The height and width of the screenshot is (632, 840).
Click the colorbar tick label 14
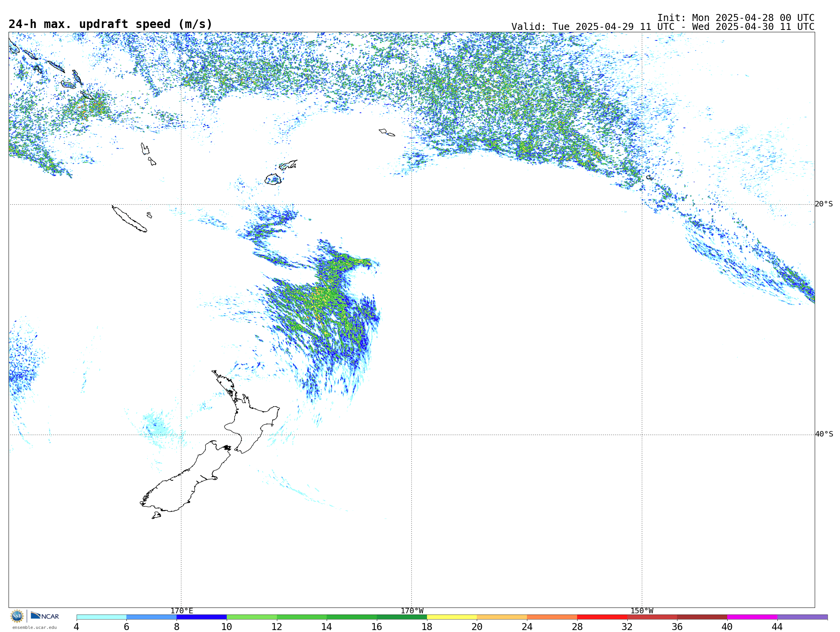coord(327,627)
